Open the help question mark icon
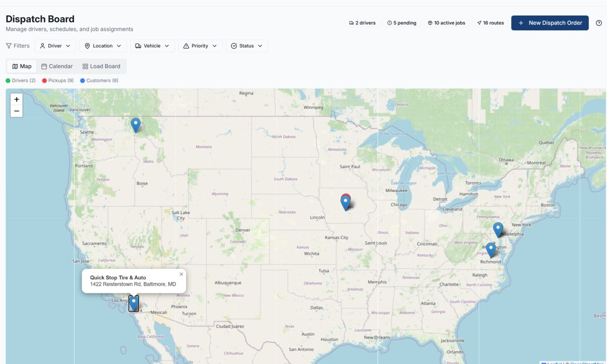The width and height of the screenshot is (607, 364). tap(599, 23)
